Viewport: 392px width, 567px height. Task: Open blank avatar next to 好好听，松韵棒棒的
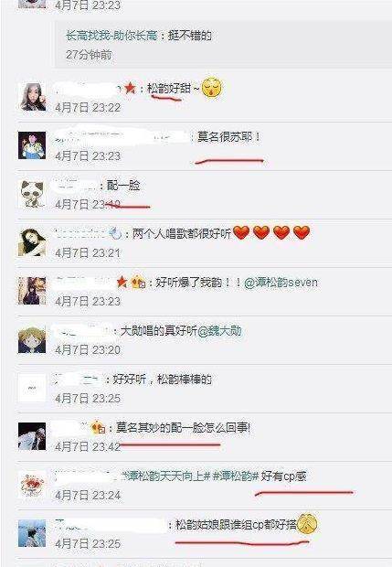tap(32, 388)
